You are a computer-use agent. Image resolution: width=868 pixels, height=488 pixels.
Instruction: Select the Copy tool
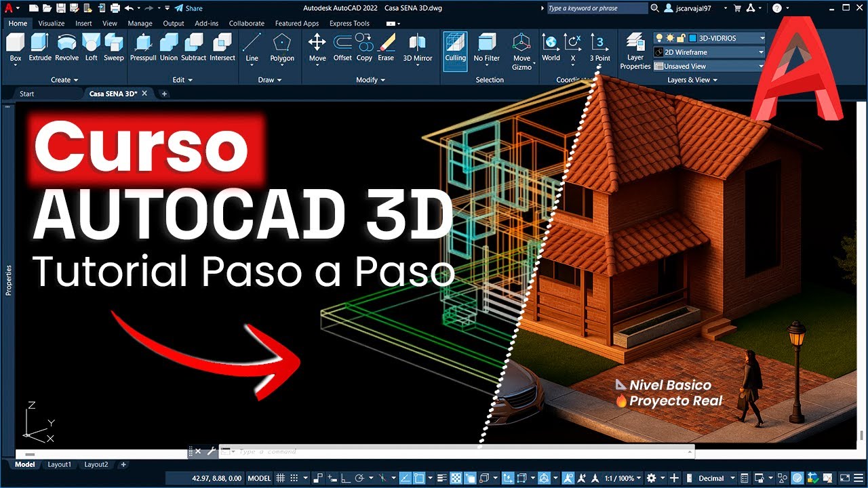click(x=364, y=47)
